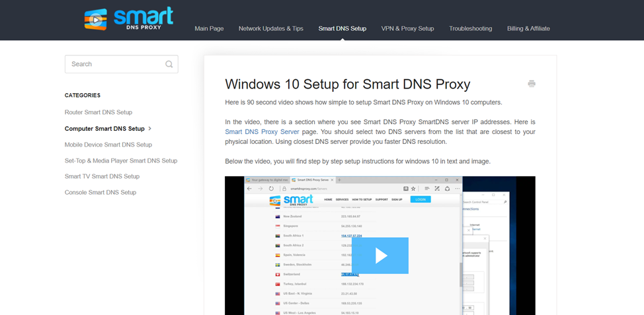The width and height of the screenshot is (644, 315).
Task: Expand chevron next to Computer Smart DNS Setup
Action: click(x=150, y=128)
